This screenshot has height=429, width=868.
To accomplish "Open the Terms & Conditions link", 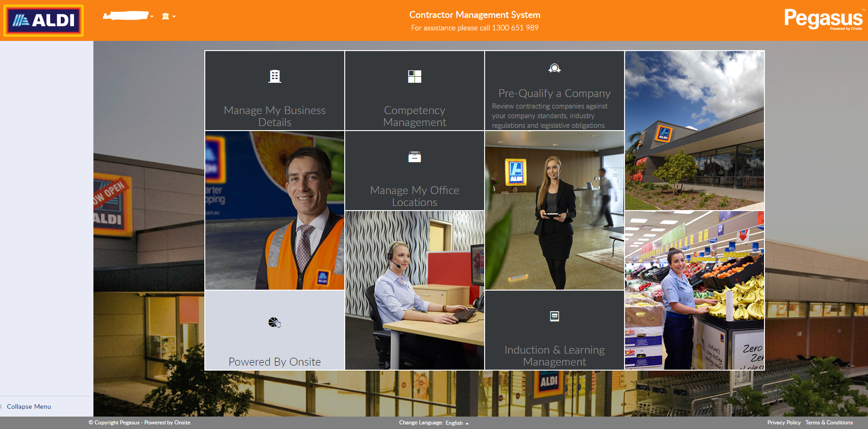I will [x=829, y=423].
